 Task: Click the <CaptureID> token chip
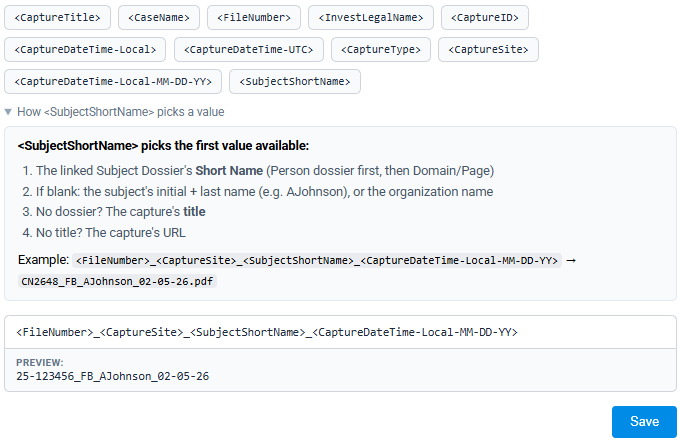(x=485, y=18)
